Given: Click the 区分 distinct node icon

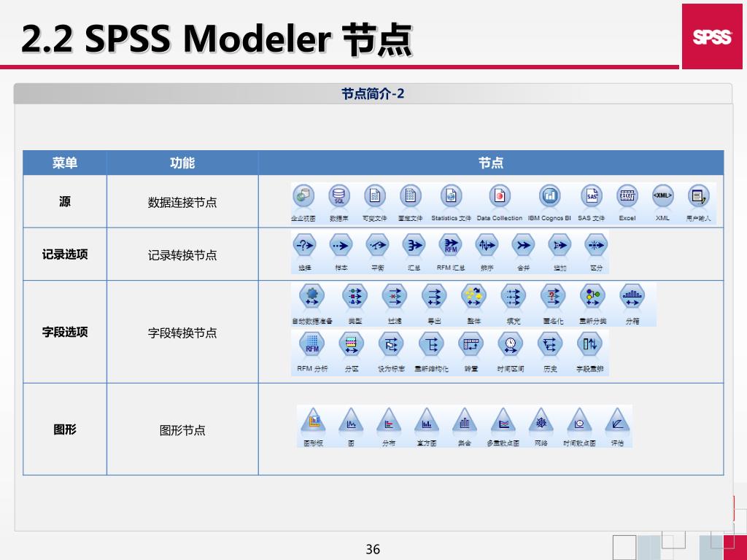Looking at the screenshot, I should pyautogui.click(x=597, y=246).
